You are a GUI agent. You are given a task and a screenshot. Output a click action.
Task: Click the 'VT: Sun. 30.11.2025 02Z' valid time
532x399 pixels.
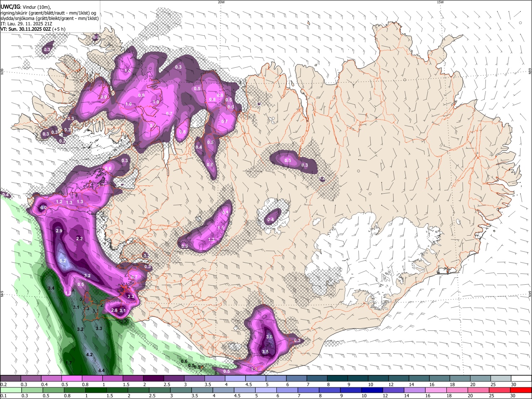[x=26, y=29]
